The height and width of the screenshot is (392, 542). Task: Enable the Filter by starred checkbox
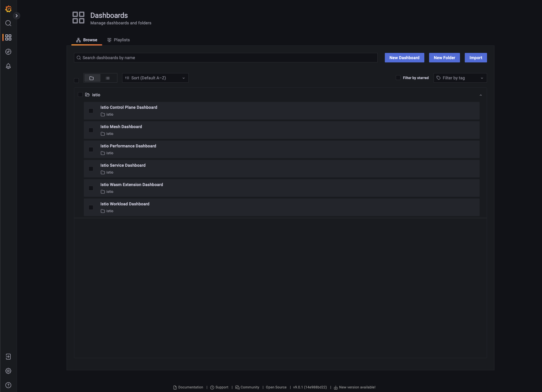(398, 78)
